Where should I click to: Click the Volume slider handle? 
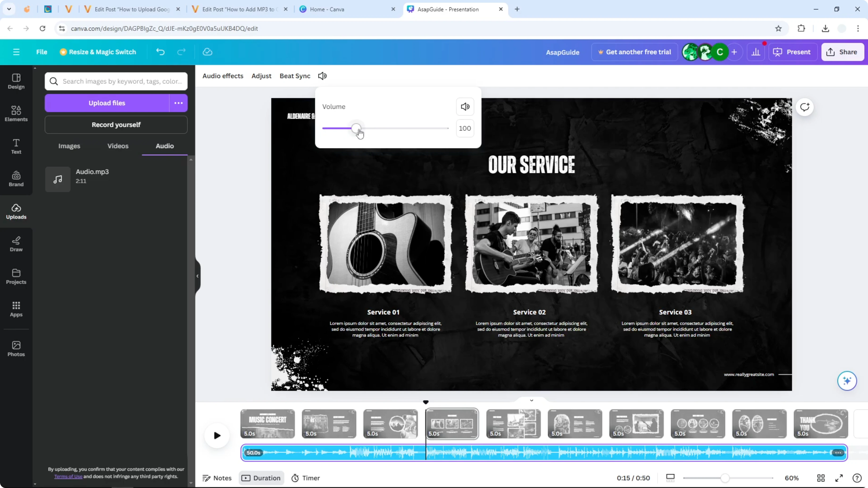[x=356, y=128]
